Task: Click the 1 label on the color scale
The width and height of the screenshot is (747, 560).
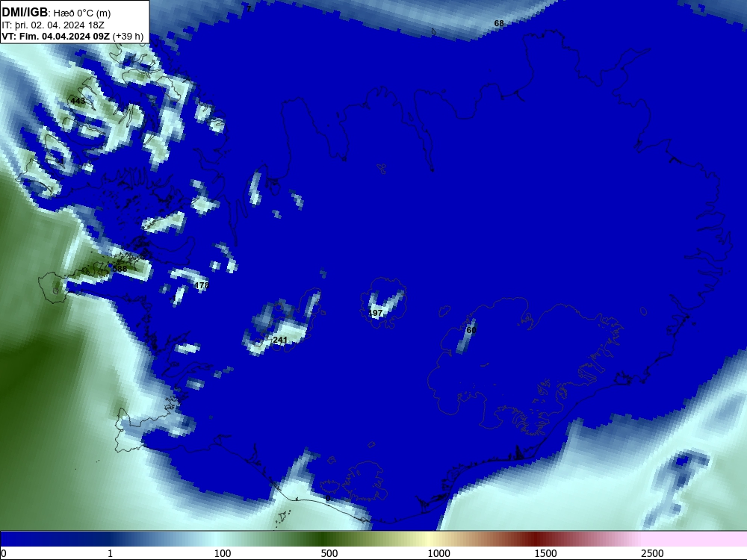Action: 110,553
